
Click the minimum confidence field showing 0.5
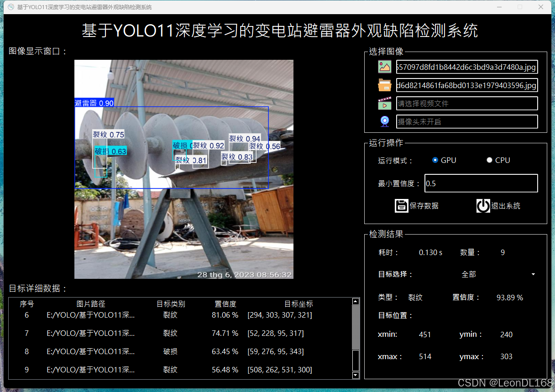click(481, 183)
